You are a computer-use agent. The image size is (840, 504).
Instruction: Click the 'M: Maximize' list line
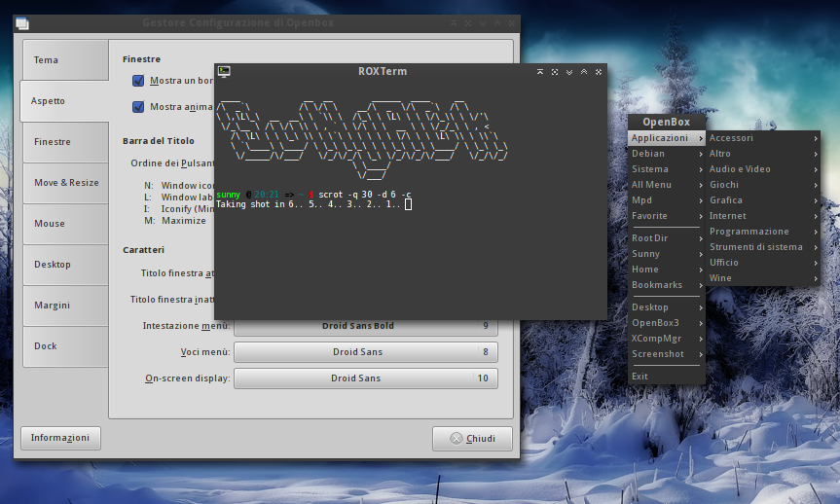(x=174, y=221)
